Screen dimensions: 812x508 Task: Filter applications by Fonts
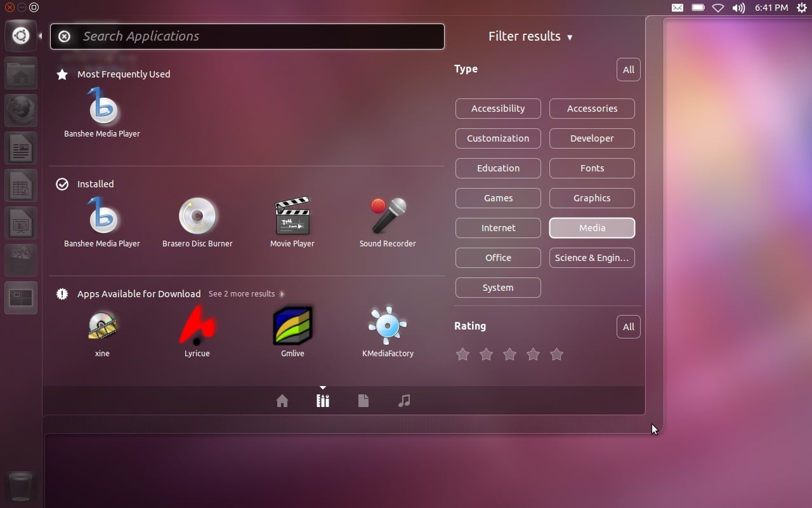pos(592,168)
